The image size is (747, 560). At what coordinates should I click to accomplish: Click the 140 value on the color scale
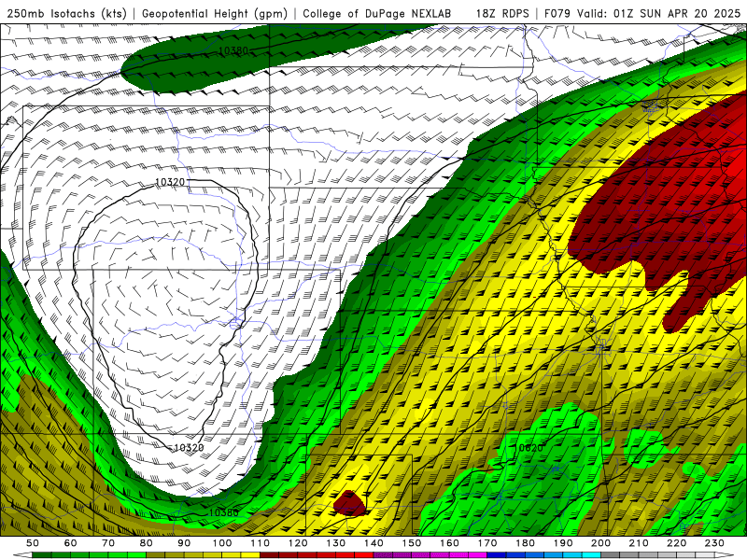point(373,543)
